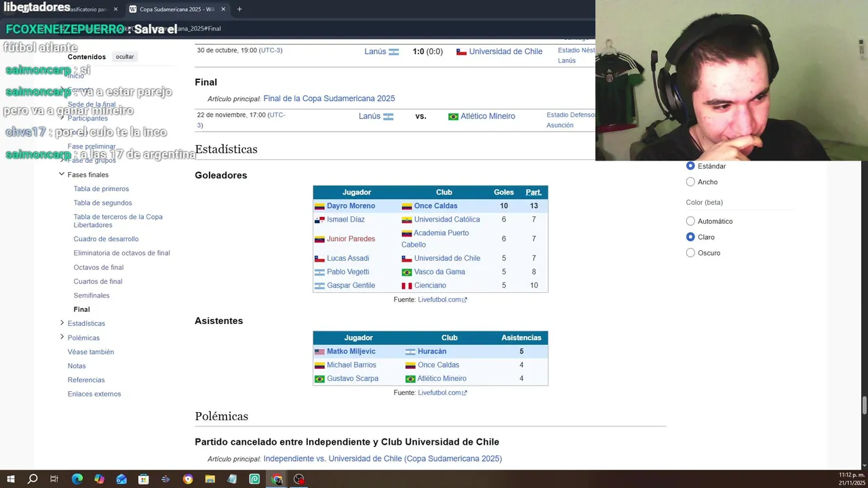The height and width of the screenshot is (488, 868).
Task: Open File Explorer from the taskbar
Action: [x=210, y=479]
